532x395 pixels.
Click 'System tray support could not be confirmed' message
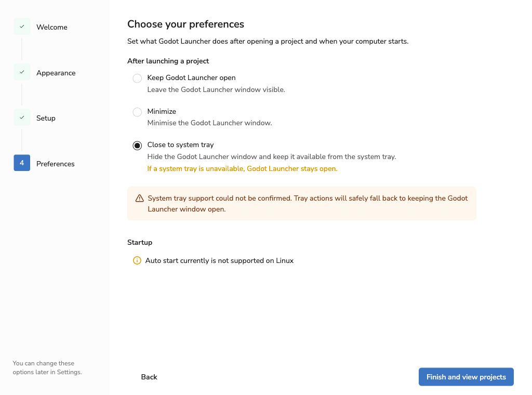click(x=308, y=204)
